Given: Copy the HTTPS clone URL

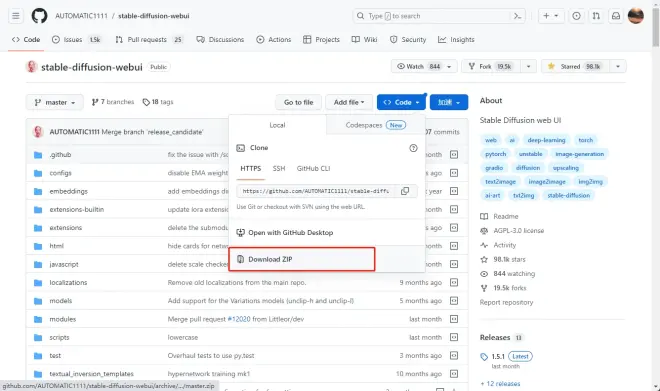Looking at the screenshot, I should tap(405, 191).
